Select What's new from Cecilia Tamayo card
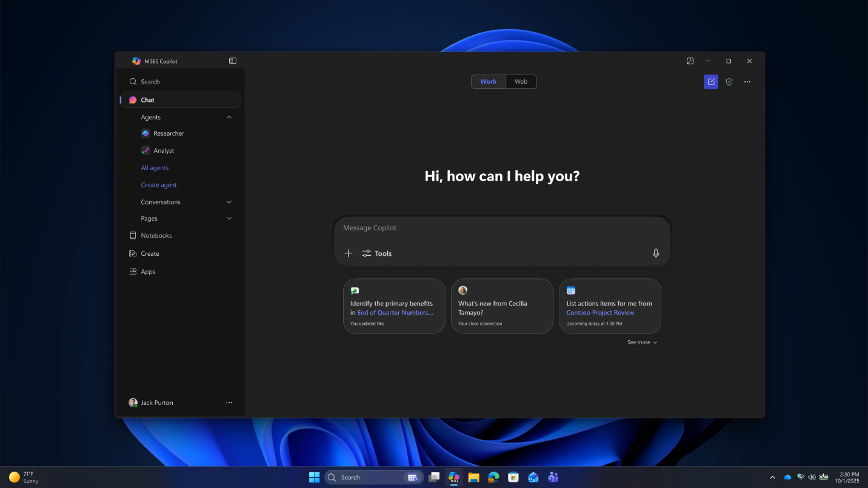The image size is (868, 488). pyautogui.click(x=502, y=306)
